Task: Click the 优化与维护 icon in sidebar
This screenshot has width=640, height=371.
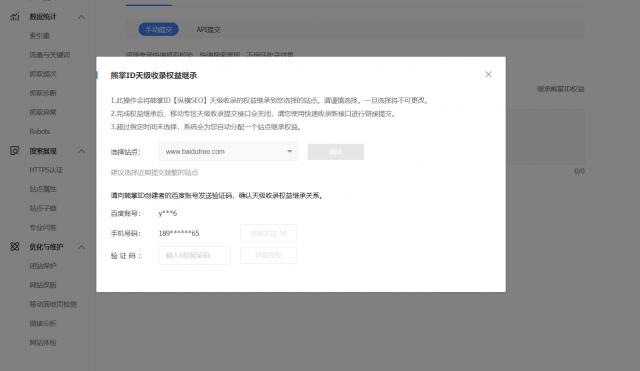Action: pyautogui.click(x=15, y=247)
